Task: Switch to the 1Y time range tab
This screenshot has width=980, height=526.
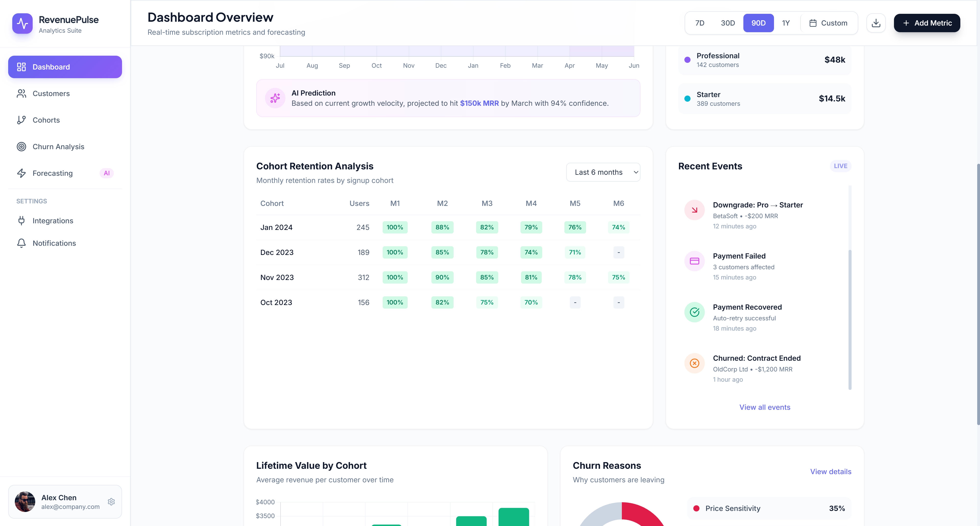Action: (786, 23)
